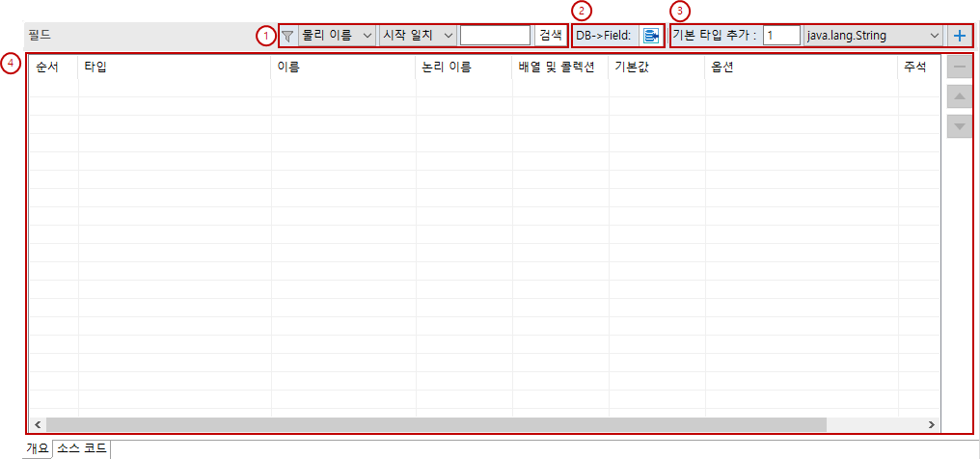Click the scrollbar left arrow
Image resolution: width=980 pixels, height=459 pixels.
pos(38,424)
